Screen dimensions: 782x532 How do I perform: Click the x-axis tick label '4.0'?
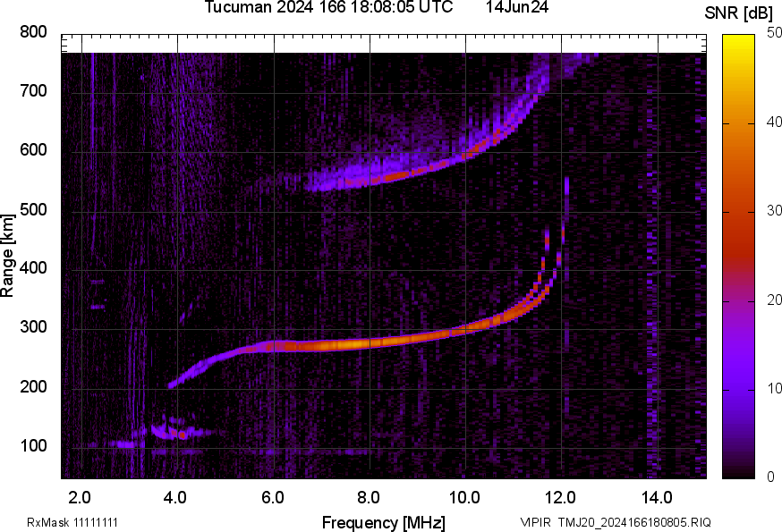point(175,498)
